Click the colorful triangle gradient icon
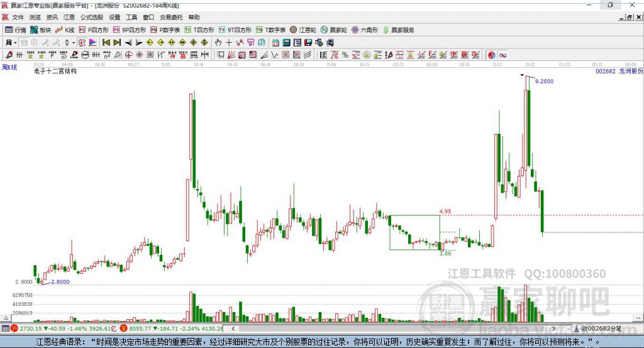644x348 pixels. [x=93, y=43]
